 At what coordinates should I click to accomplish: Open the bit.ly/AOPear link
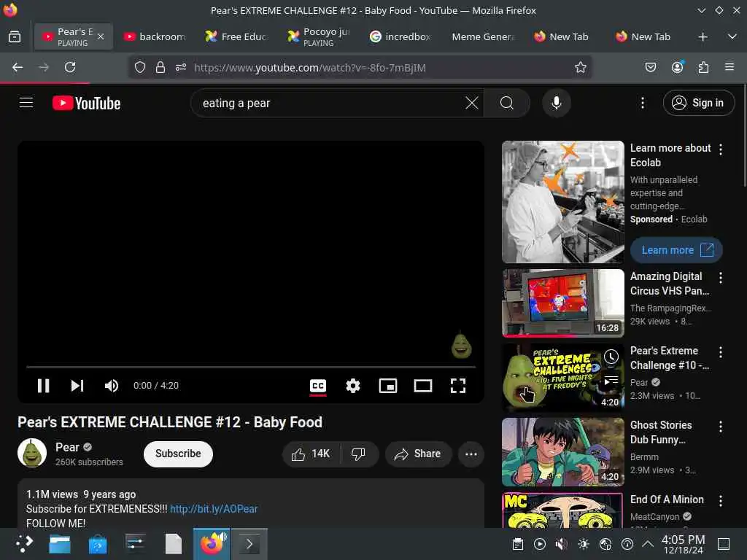point(214,509)
